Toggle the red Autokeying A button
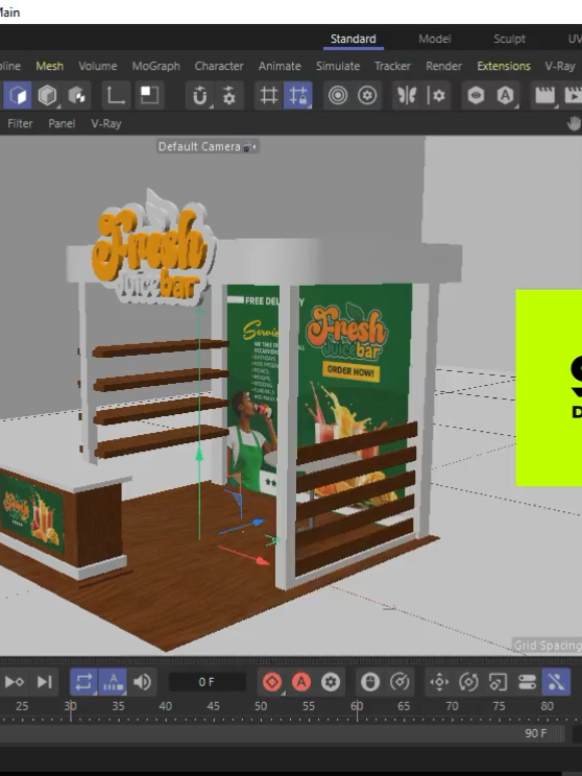The width and height of the screenshot is (582, 776). click(x=301, y=681)
